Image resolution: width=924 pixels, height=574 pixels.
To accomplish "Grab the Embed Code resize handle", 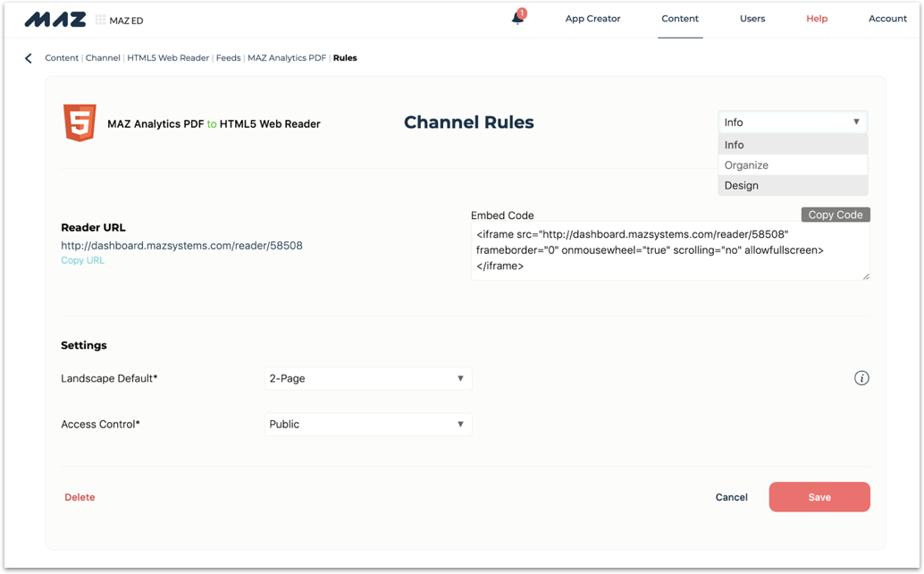I will 866,275.
